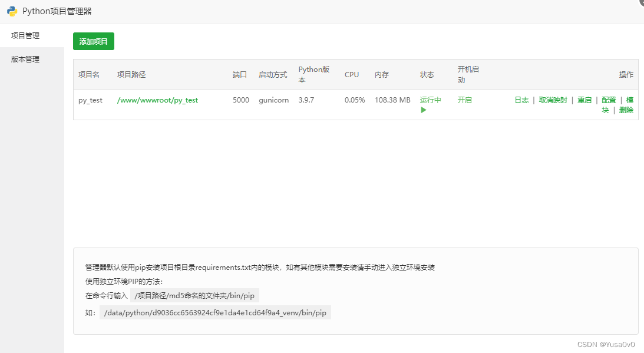This screenshot has width=644, height=353.
Task: Click the /data/python example pip path
Action: pyautogui.click(x=215, y=313)
